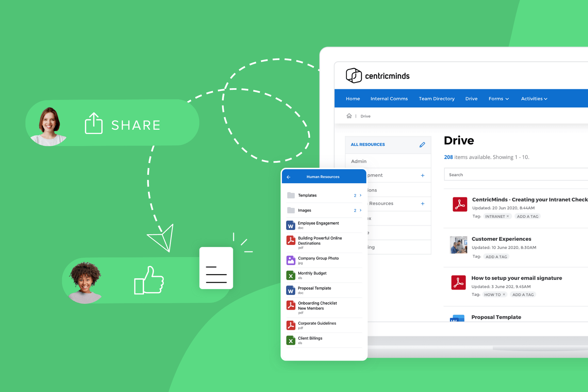Click Word icon for Proposal Template in panel
This screenshot has width=588, height=392.
(x=291, y=290)
